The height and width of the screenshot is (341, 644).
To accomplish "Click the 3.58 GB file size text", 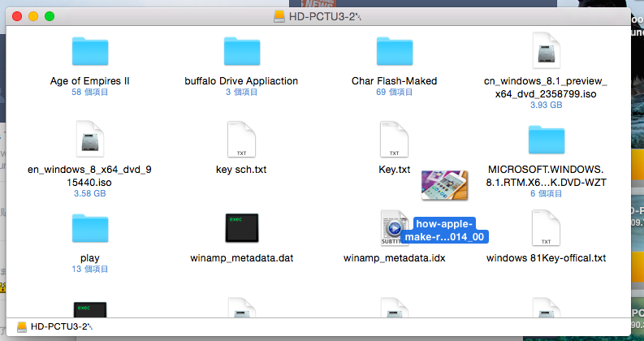I will 90,193.
